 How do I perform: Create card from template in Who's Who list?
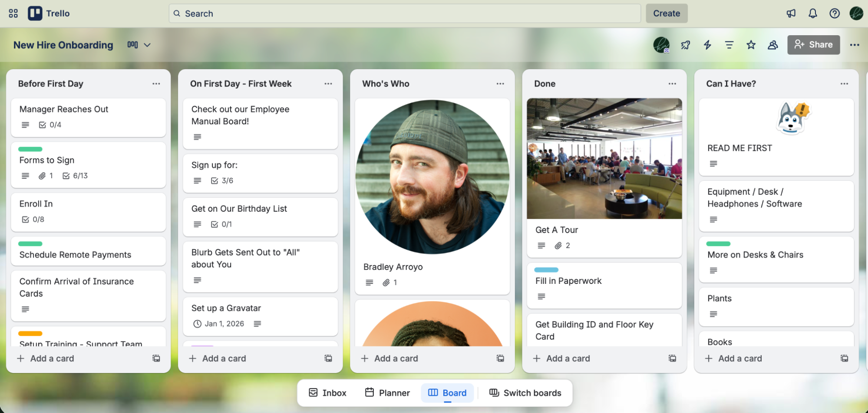(500, 358)
